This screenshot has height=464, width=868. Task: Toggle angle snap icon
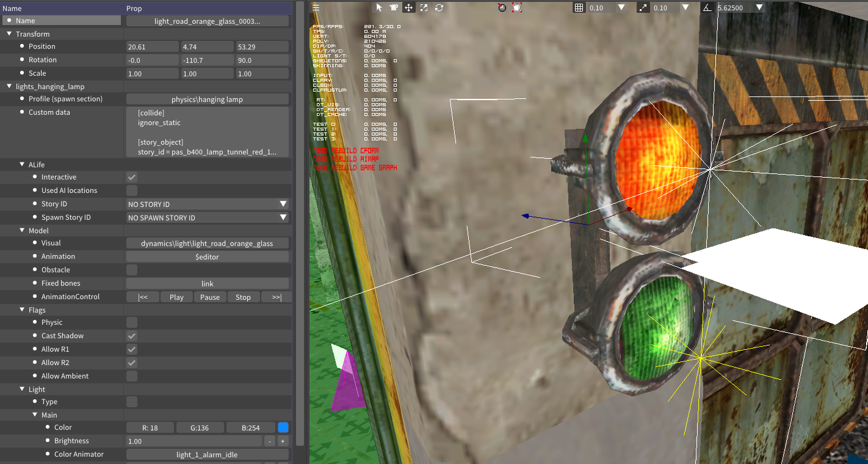(x=707, y=7)
